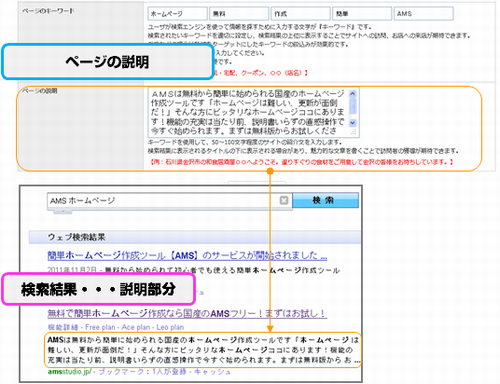Open the 機能詳細 sub-link
The width and height of the screenshot is (500, 384).
click(x=63, y=327)
